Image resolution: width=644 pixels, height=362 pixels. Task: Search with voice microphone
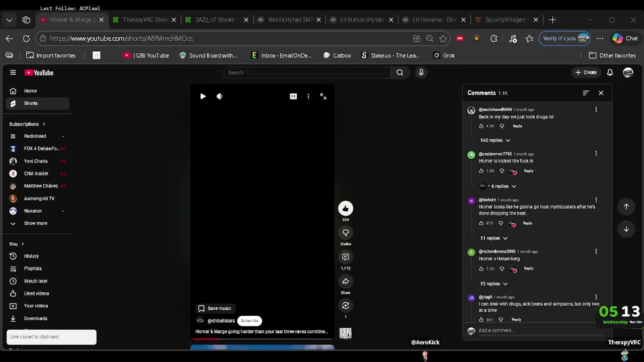click(421, 72)
